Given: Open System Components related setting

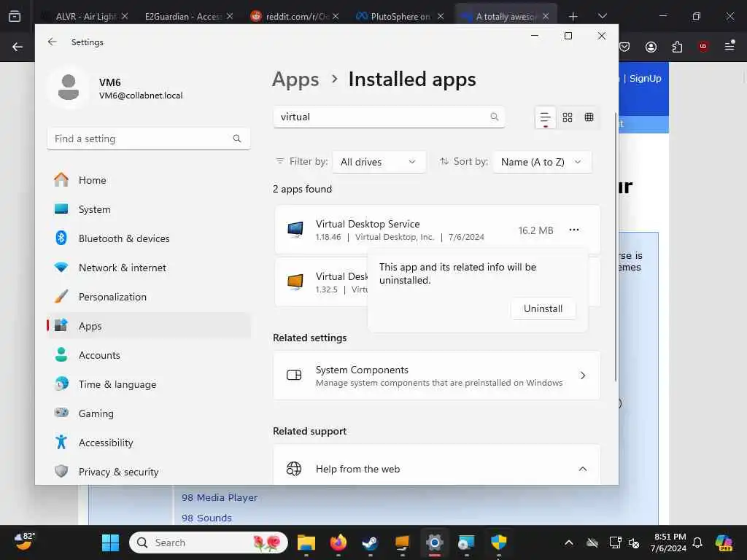Looking at the screenshot, I should (x=436, y=376).
